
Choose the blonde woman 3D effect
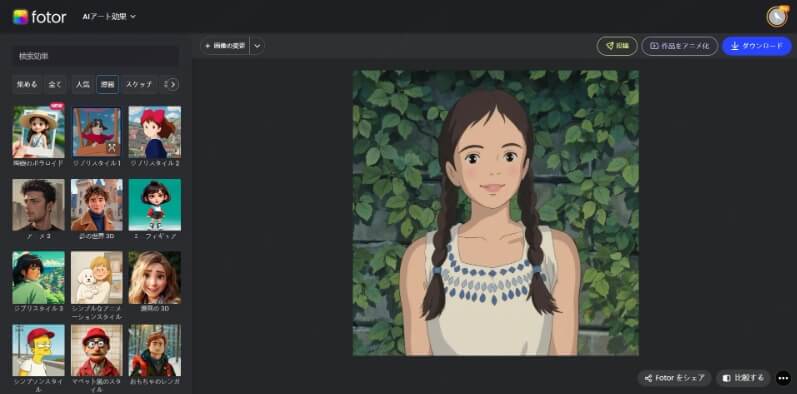155,277
